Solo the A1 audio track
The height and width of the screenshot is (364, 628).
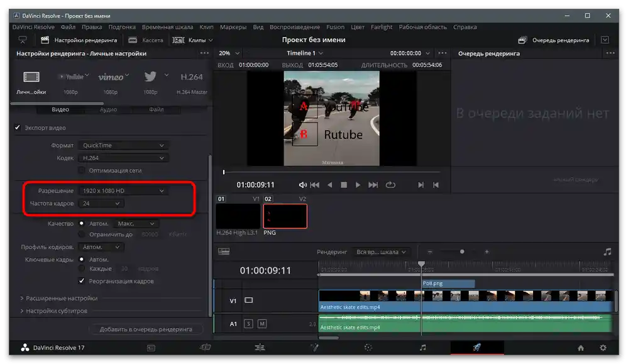coord(248,324)
